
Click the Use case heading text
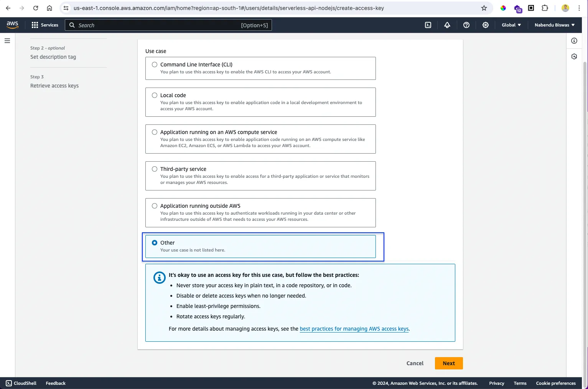pos(156,51)
